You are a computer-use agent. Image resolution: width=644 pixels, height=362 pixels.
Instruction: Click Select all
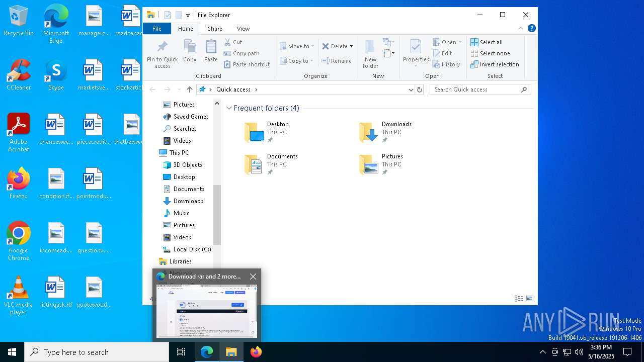click(x=487, y=42)
